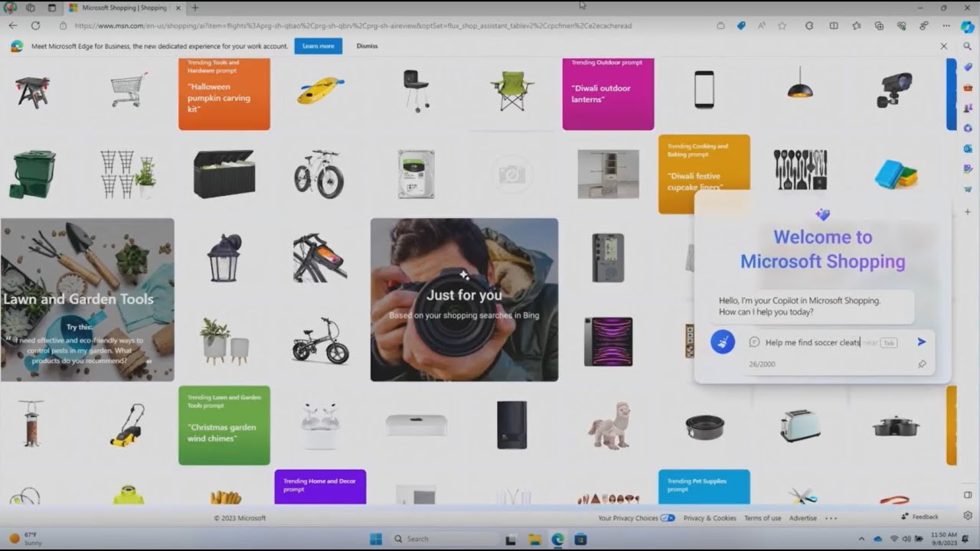This screenshot has width=980, height=551.
Task: Open the Just for you camera card
Action: point(464,300)
